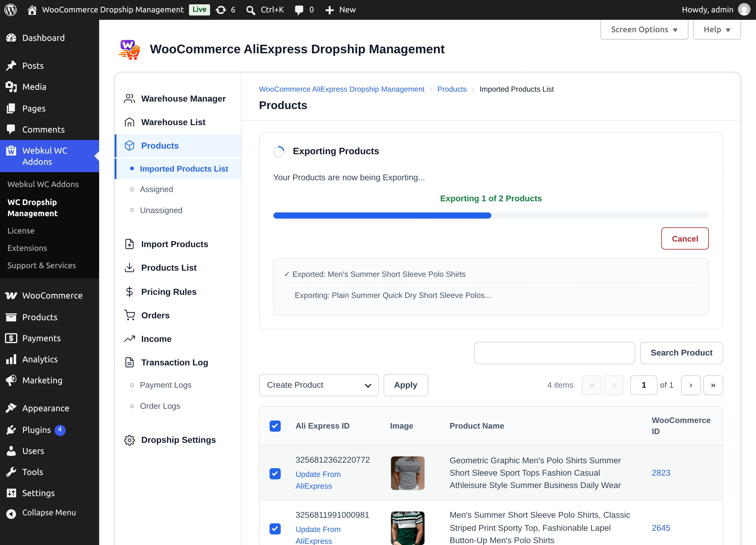Screen dimensions: 756x545
Task: Open WooCommerce ID 2645 link
Action: tap(661, 528)
